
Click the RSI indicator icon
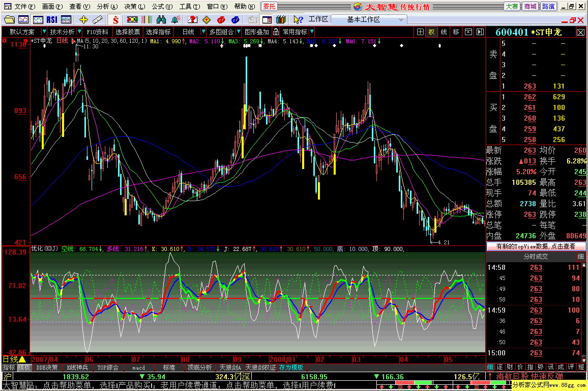coord(52,19)
